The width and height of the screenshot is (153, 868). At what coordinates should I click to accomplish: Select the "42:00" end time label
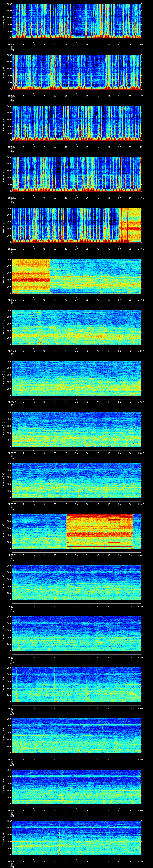pos(141,657)
